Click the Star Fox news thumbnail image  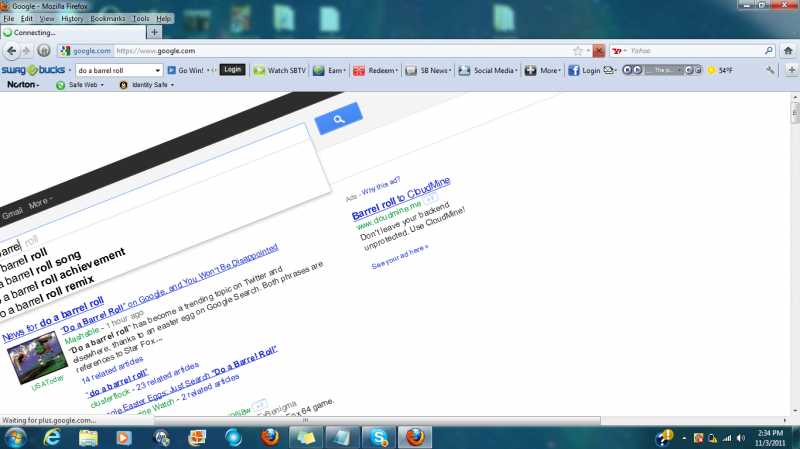[37, 357]
